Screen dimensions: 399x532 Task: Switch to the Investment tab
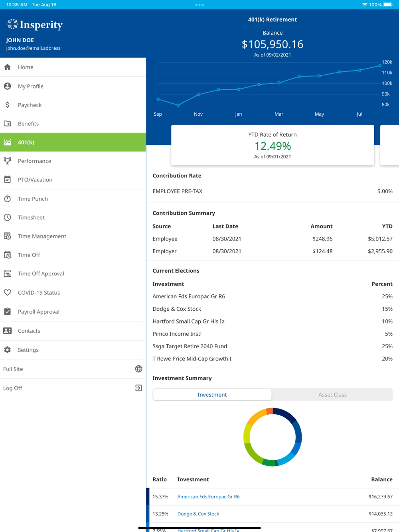(212, 394)
